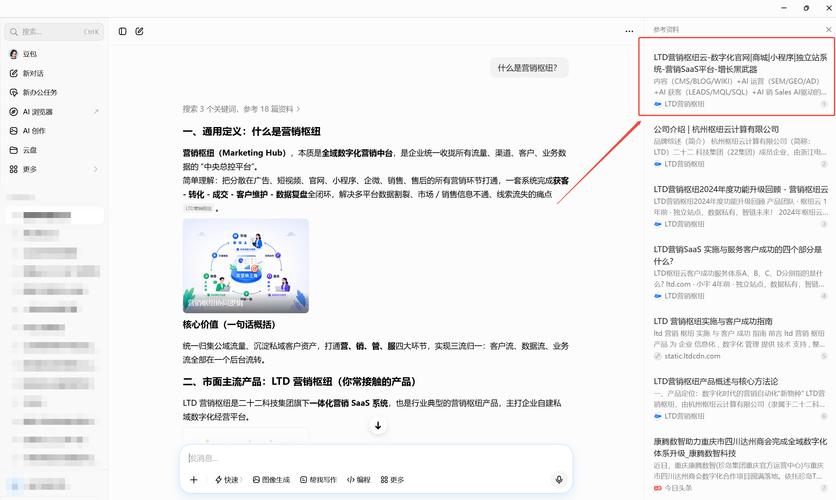Open reference LTD营销枢纽云-数字化官网

(740, 63)
